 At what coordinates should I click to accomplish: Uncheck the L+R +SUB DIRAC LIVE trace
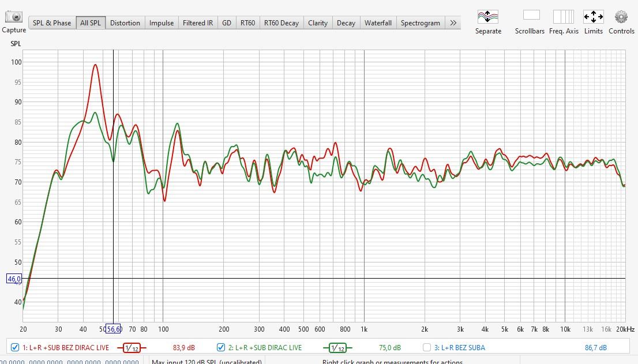point(221,347)
